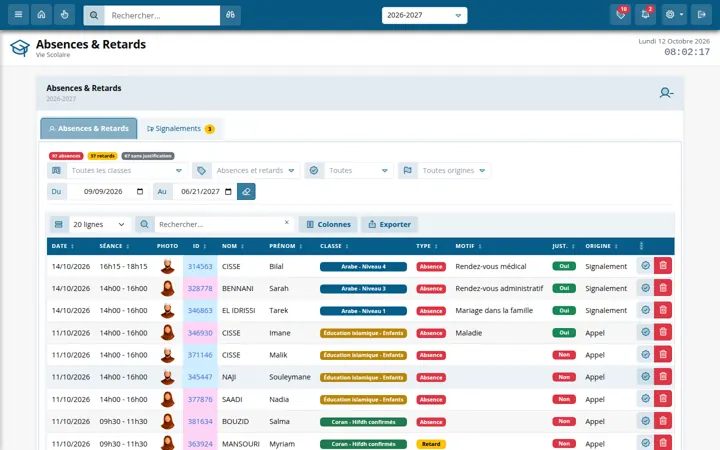This screenshot has height=450, width=720.
Task: Validate the absence of BENNANI Sarah
Action: (645, 288)
